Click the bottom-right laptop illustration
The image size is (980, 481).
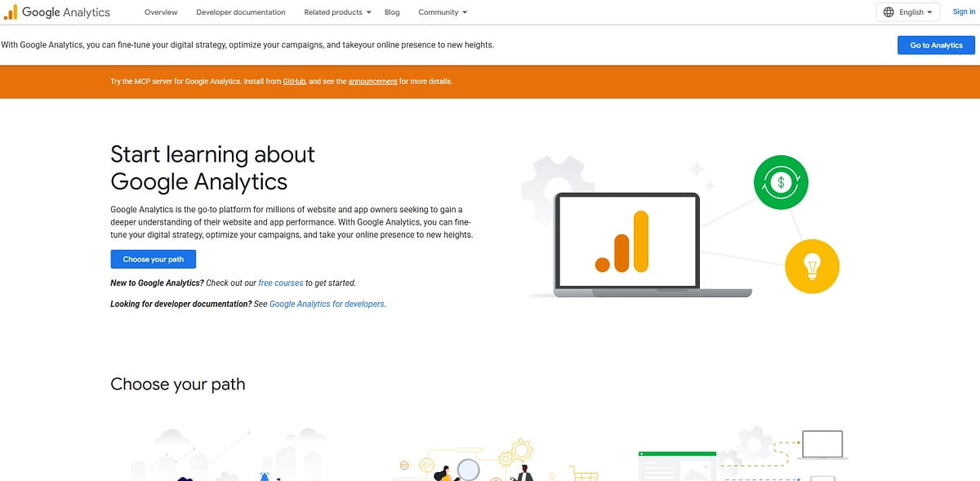(822, 444)
